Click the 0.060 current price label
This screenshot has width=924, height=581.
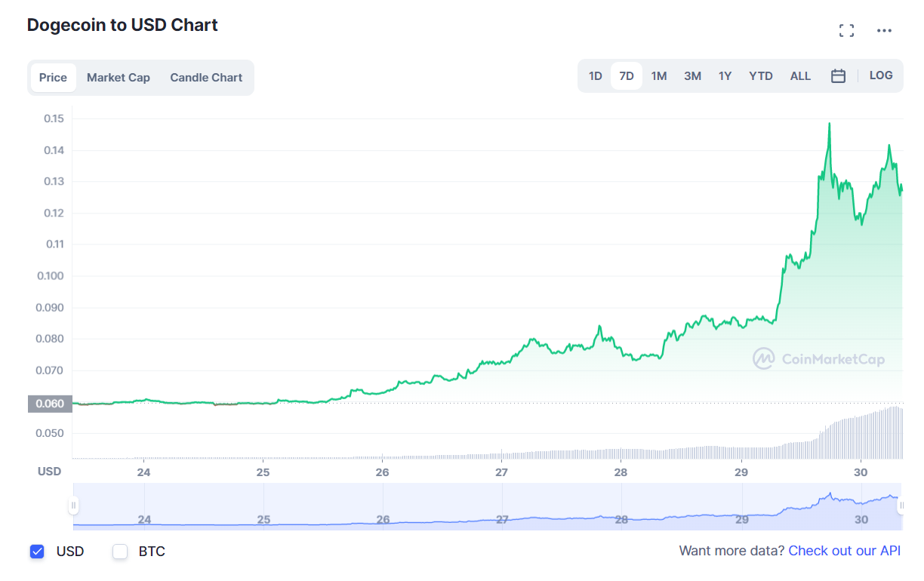pos(50,404)
